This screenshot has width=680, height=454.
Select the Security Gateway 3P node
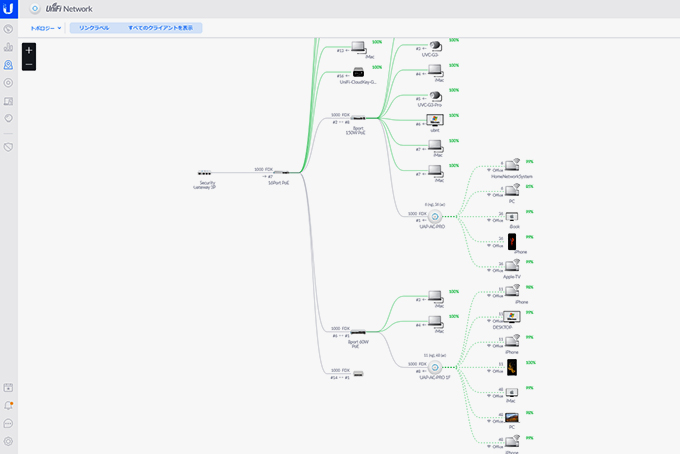[205, 173]
